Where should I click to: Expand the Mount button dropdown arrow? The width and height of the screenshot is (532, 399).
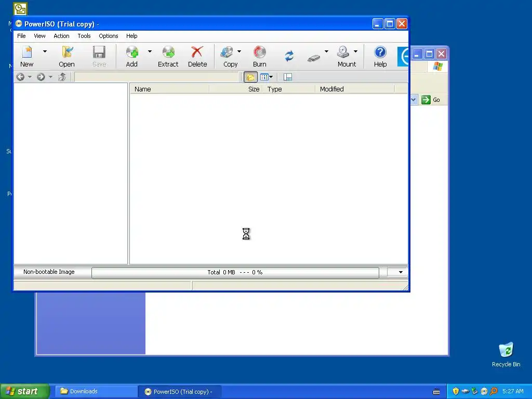355,51
